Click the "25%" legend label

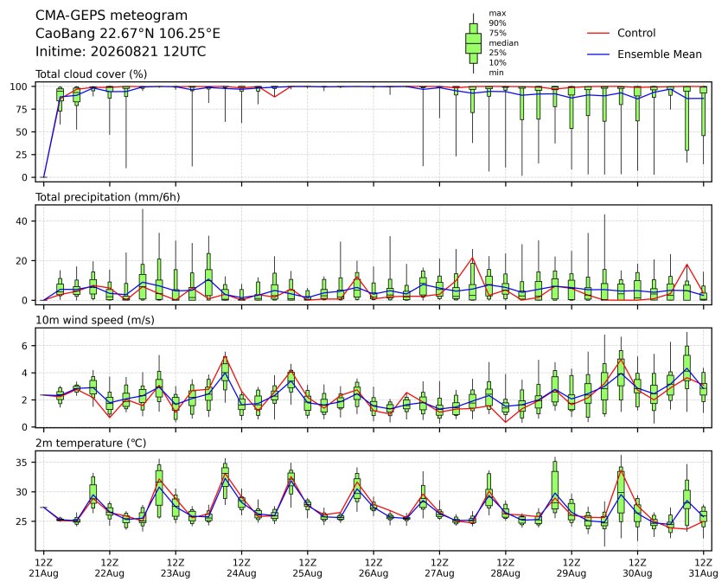[497, 53]
